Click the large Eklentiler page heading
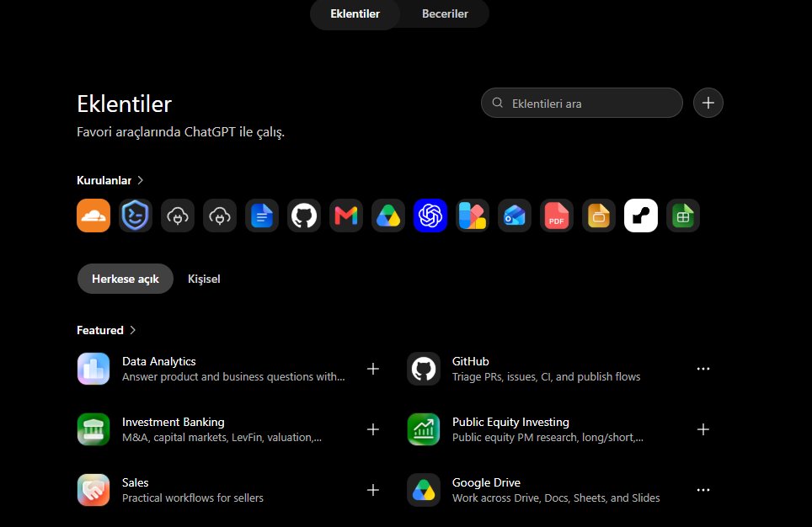Image resolution: width=812 pixels, height=527 pixels. coord(125,104)
